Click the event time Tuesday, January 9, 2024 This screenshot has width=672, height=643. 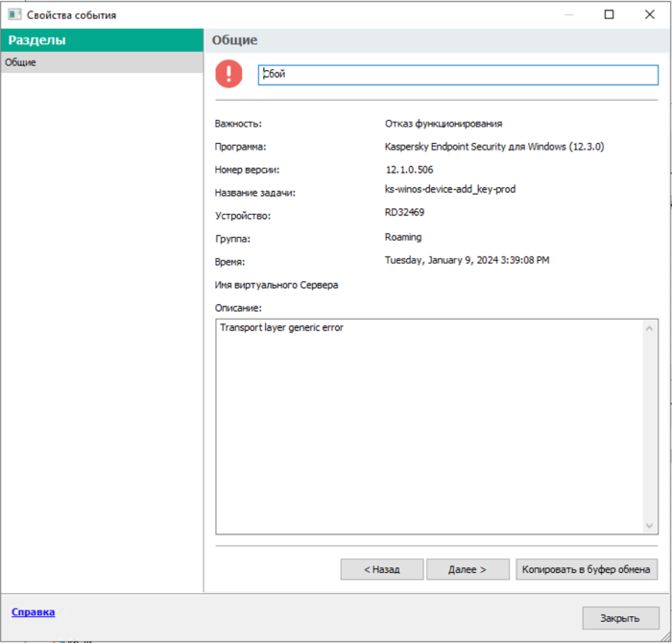click(x=467, y=260)
